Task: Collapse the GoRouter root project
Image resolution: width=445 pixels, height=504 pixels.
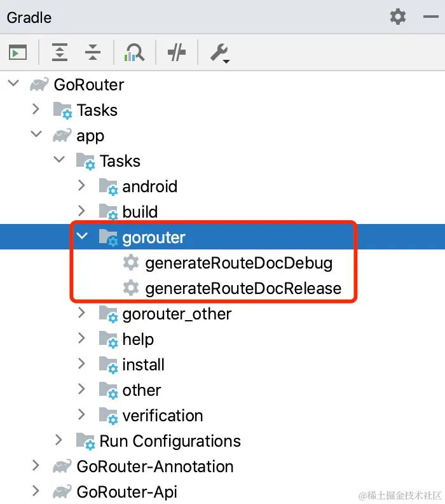Action: point(13,83)
